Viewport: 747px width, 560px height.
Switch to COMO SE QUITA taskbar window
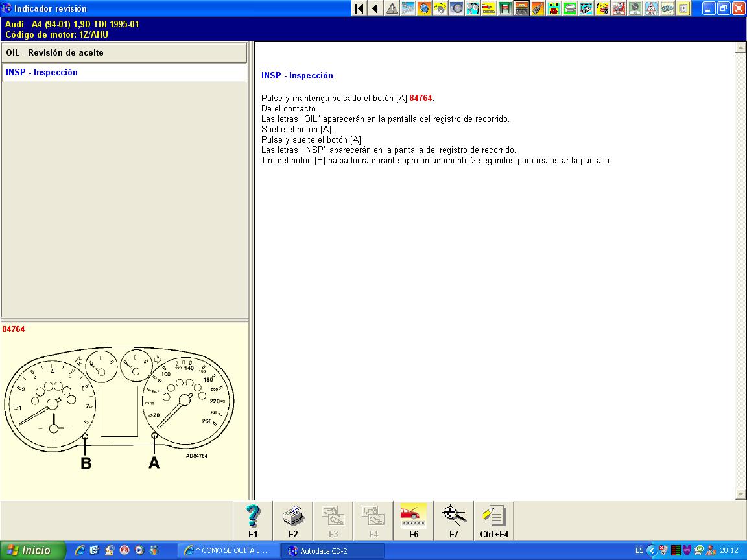pyautogui.click(x=228, y=550)
